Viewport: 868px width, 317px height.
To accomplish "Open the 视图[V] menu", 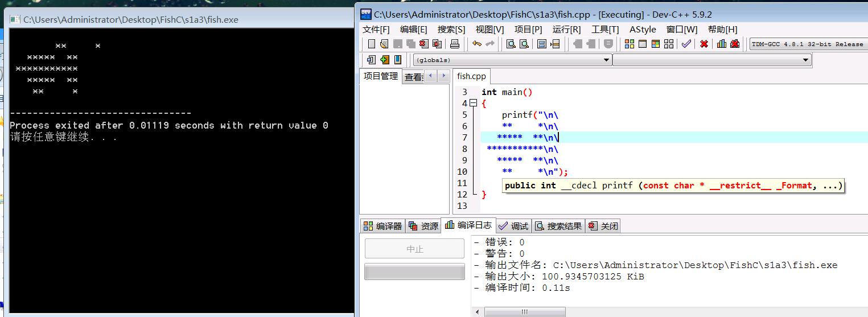I will coord(490,29).
